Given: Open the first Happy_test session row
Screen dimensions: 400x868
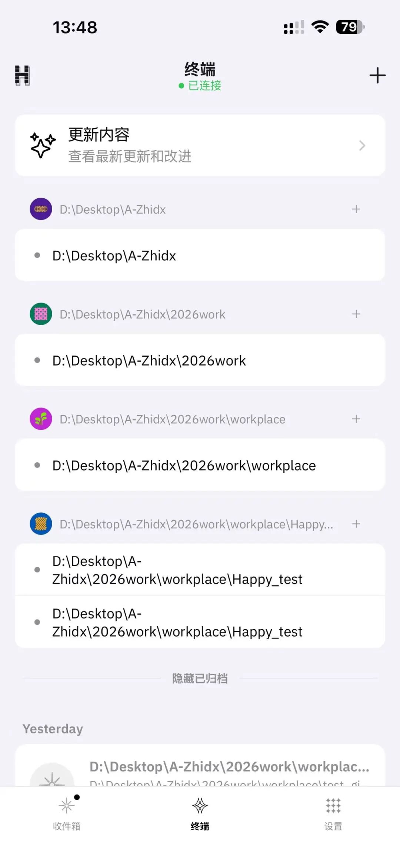Looking at the screenshot, I should (200, 570).
